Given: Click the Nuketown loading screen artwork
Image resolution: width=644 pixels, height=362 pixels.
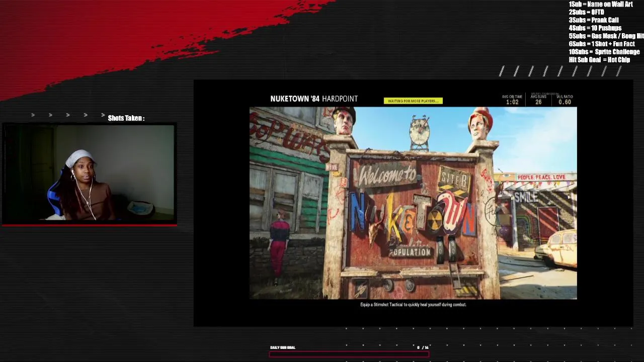Looking at the screenshot, I should pyautogui.click(x=413, y=203).
